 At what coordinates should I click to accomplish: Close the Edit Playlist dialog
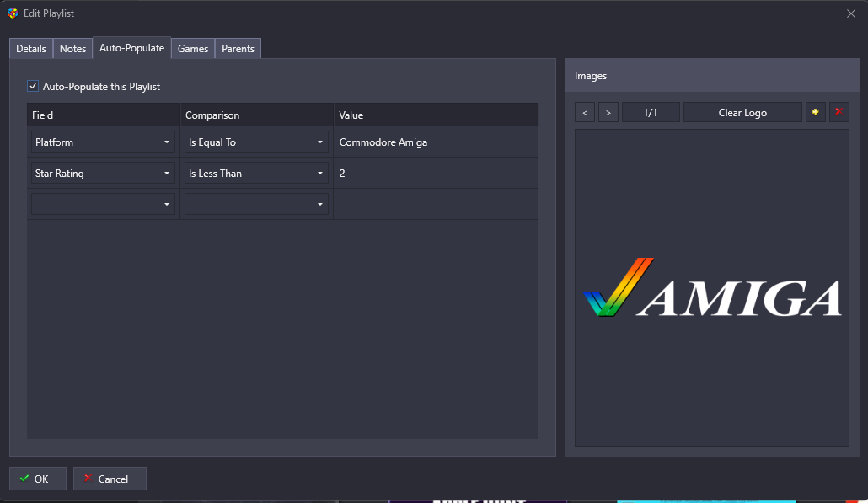pyautogui.click(x=851, y=13)
